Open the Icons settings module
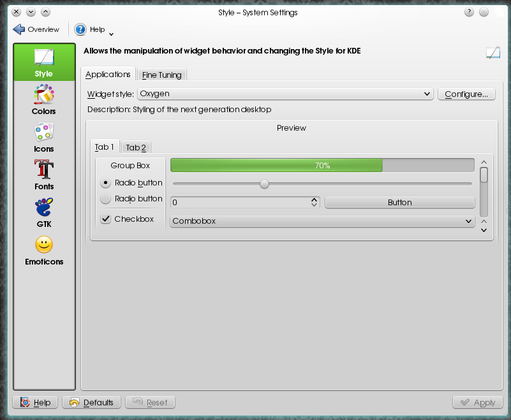This screenshot has height=420, width=511. [x=44, y=138]
